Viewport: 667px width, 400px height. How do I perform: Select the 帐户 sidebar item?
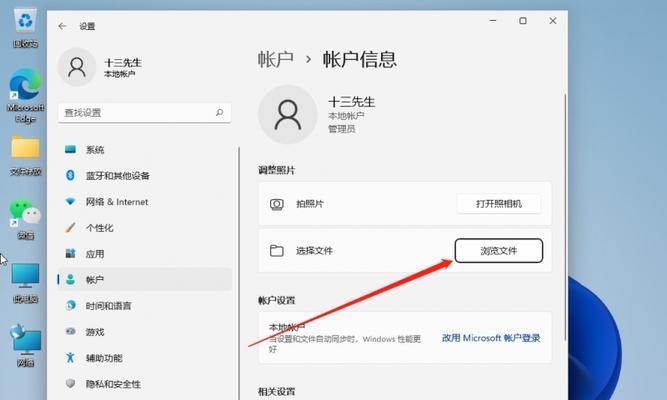point(145,280)
